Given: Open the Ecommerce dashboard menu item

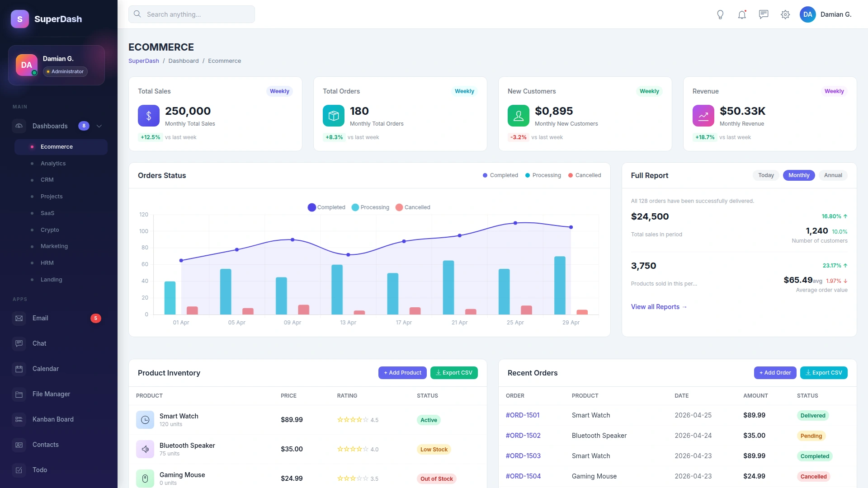Looking at the screenshot, I should 61,147.
